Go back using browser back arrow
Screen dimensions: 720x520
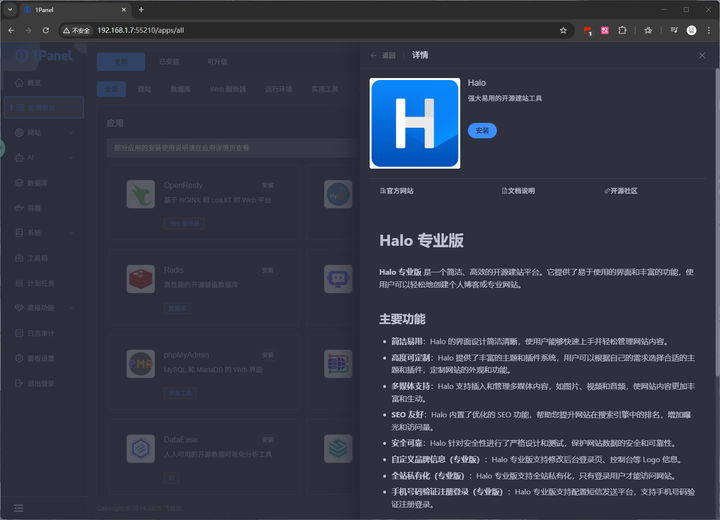pyautogui.click(x=11, y=30)
